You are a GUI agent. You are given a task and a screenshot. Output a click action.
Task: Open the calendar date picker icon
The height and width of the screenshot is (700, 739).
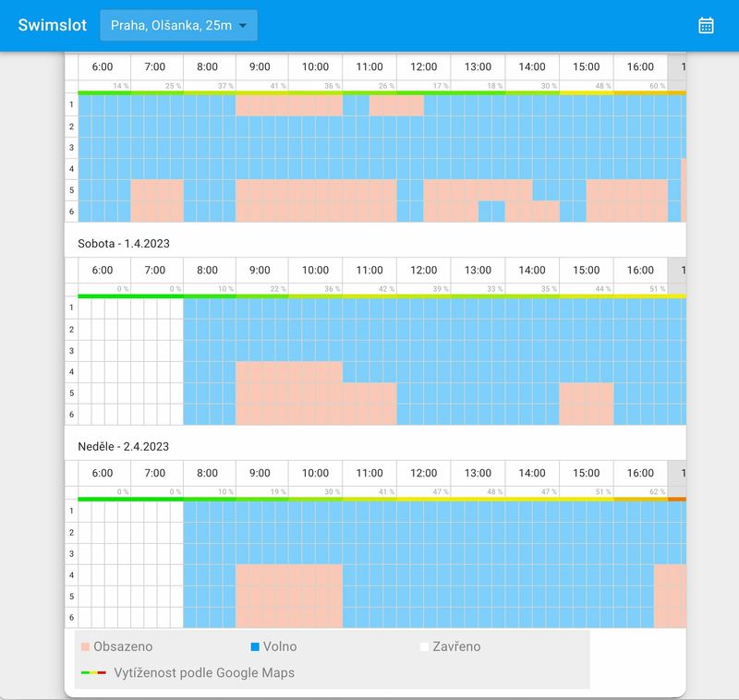(706, 26)
